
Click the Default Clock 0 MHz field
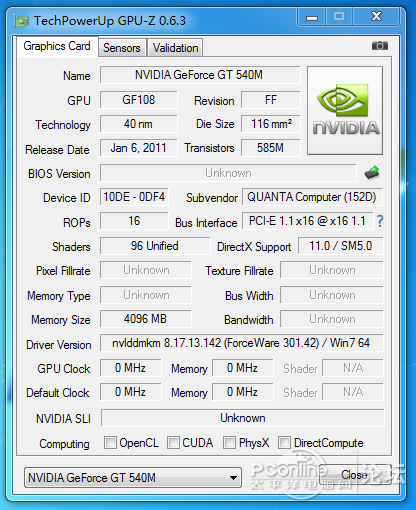coord(130,392)
